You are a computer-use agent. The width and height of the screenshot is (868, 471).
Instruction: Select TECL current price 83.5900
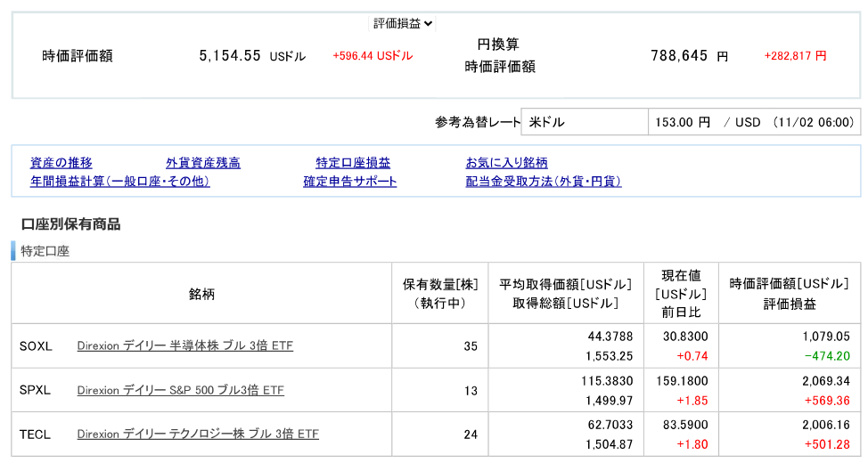(685, 425)
